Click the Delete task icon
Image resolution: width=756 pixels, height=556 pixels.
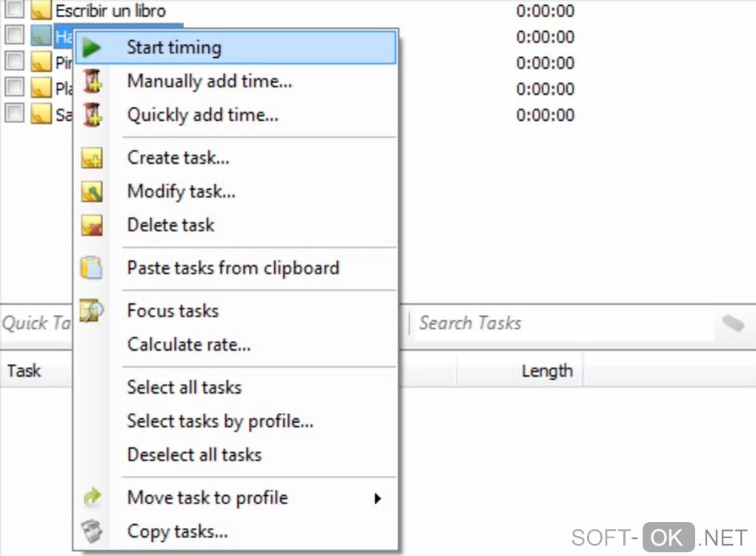(92, 225)
